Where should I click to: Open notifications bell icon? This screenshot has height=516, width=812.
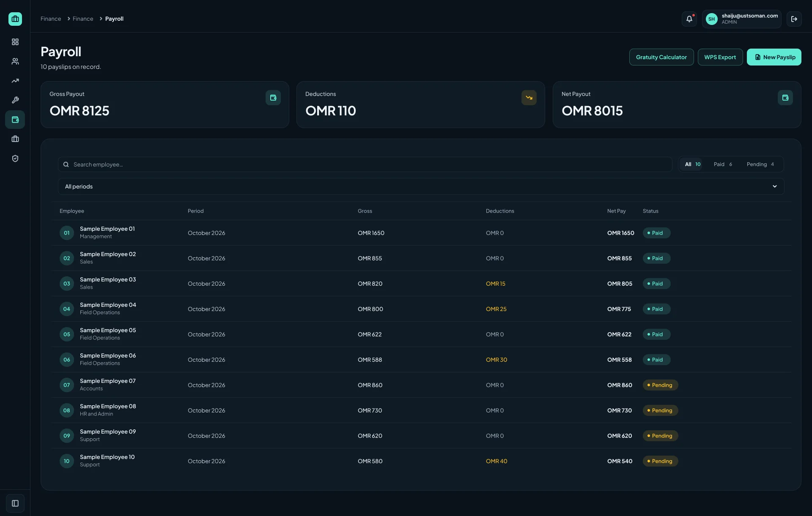689,19
